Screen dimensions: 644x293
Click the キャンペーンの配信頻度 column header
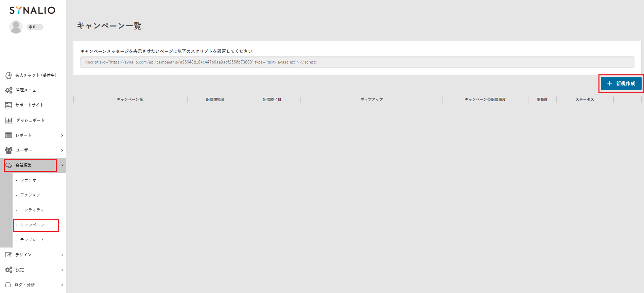tap(485, 99)
